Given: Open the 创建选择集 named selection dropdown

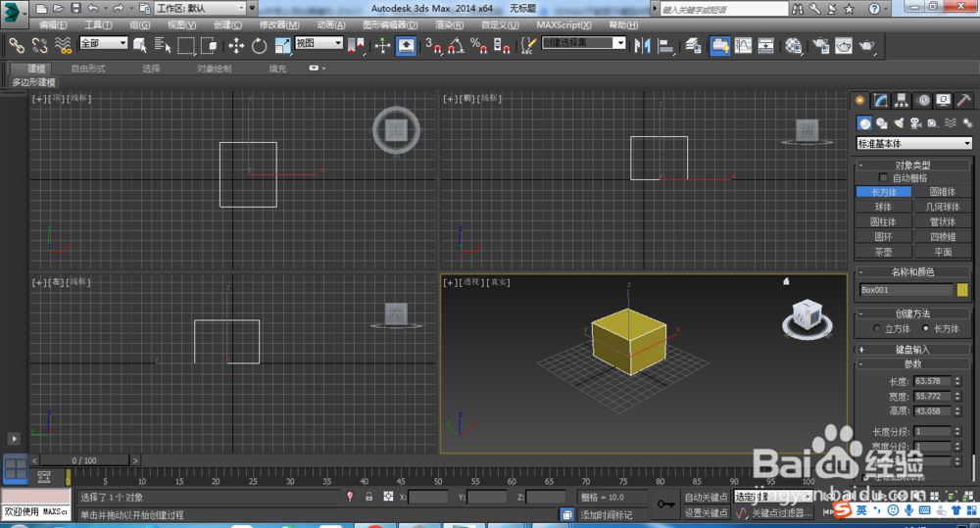Looking at the screenshot, I should coord(583,43).
